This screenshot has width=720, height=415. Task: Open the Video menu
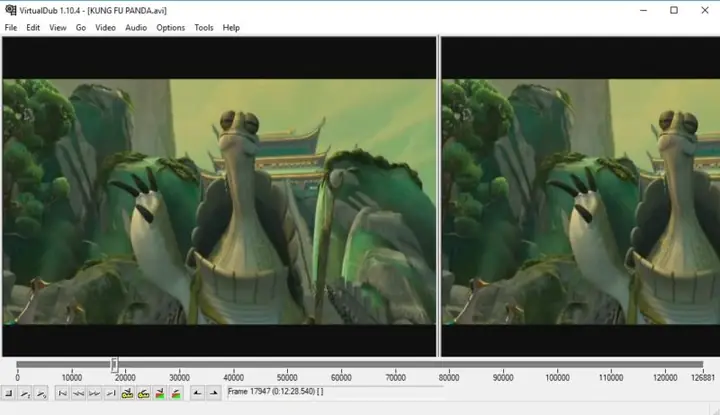(106, 28)
